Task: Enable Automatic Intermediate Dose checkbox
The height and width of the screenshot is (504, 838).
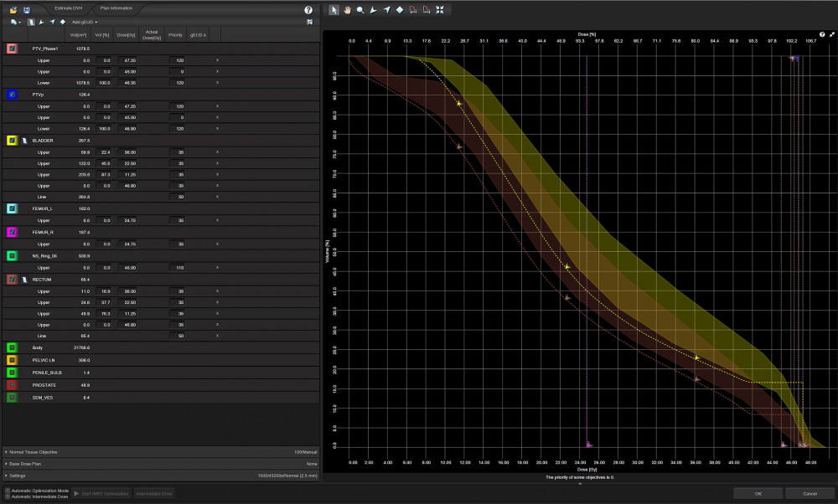Action: point(8,496)
